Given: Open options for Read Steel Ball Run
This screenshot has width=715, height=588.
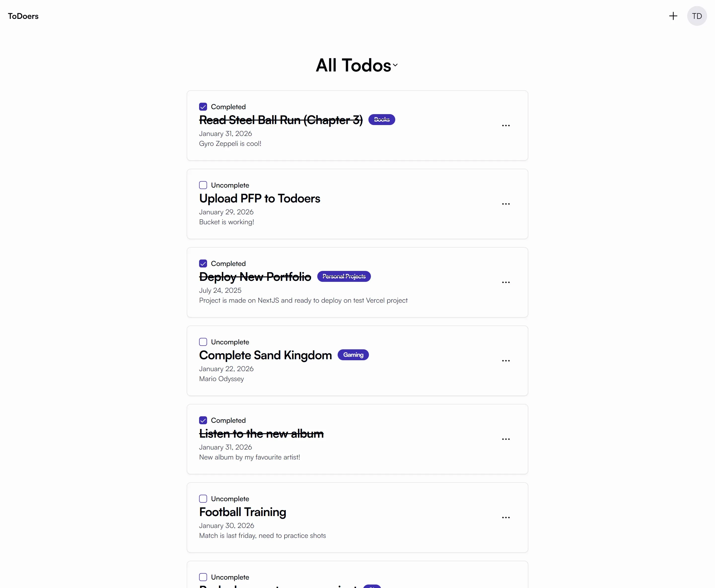Looking at the screenshot, I should pyautogui.click(x=505, y=126).
